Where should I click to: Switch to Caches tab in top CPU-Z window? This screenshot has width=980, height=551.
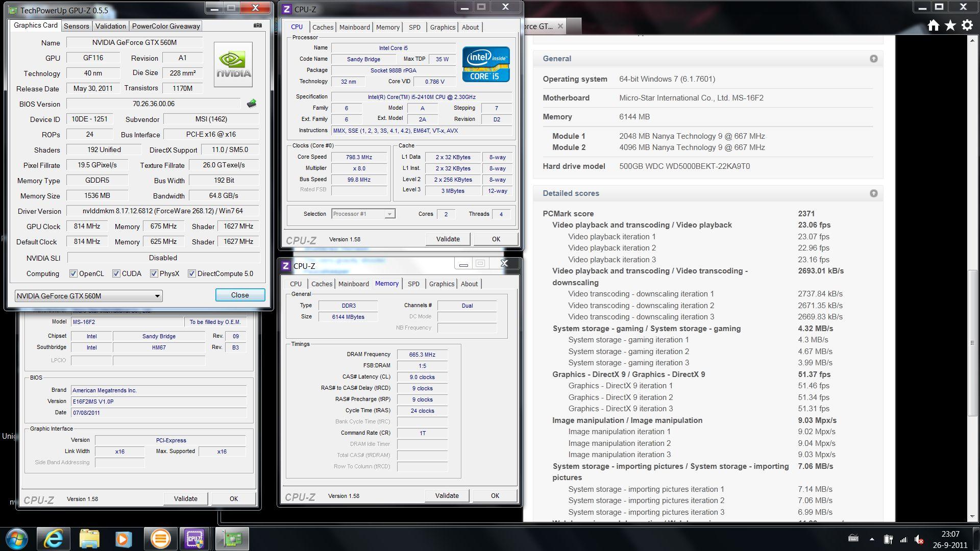(x=323, y=28)
